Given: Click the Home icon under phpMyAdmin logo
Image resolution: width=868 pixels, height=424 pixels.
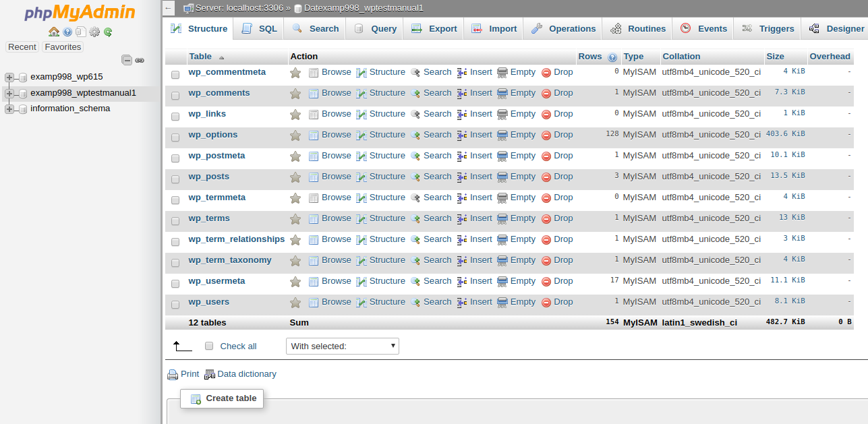Looking at the screenshot, I should point(54,32).
